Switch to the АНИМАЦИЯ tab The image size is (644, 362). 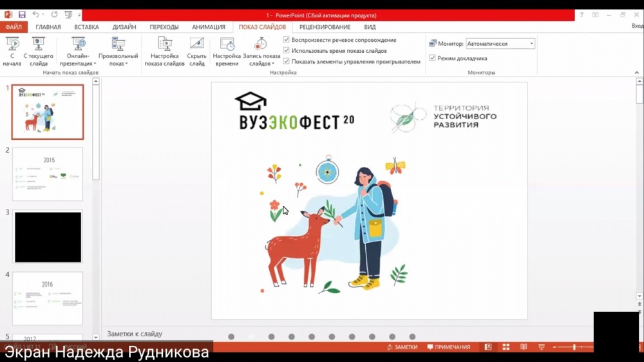tap(209, 27)
